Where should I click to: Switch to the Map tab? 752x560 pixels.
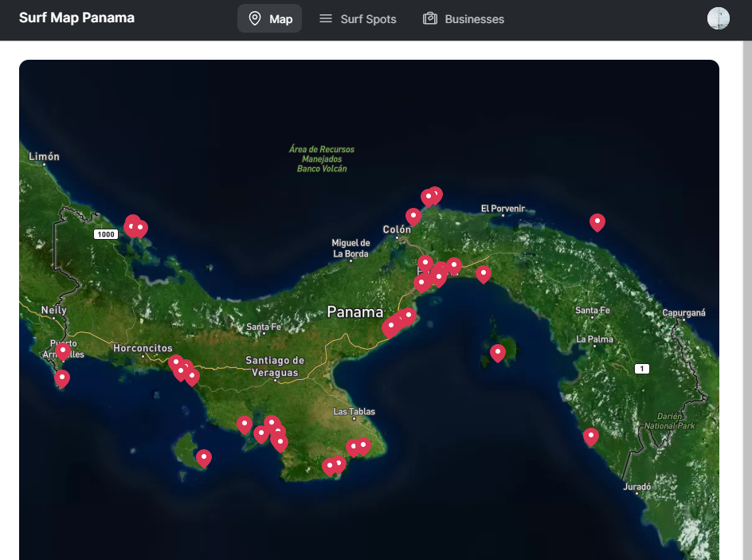click(x=269, y=18)
